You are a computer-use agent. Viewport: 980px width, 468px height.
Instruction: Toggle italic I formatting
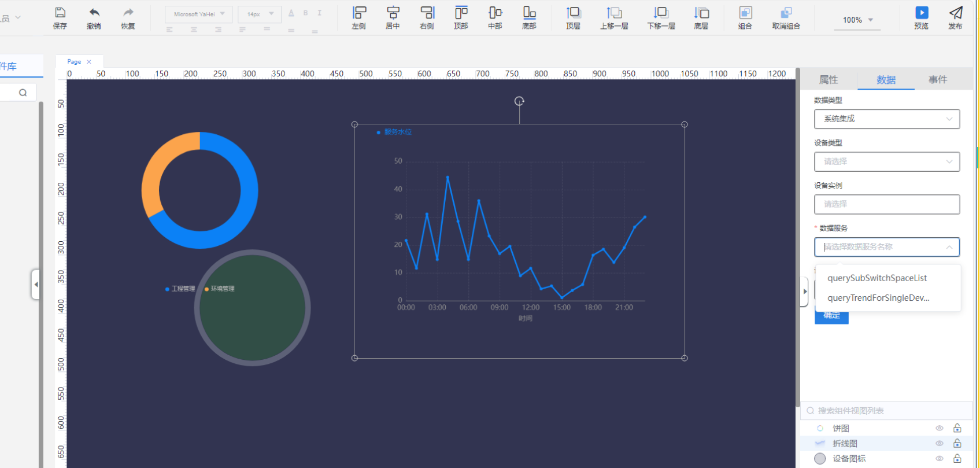[x=320, y=13]
